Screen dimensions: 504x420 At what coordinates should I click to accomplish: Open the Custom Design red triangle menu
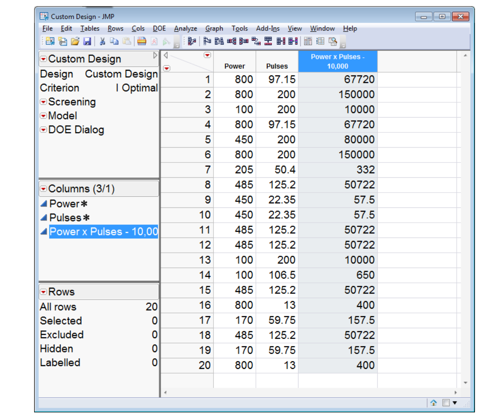coord(44,59)
